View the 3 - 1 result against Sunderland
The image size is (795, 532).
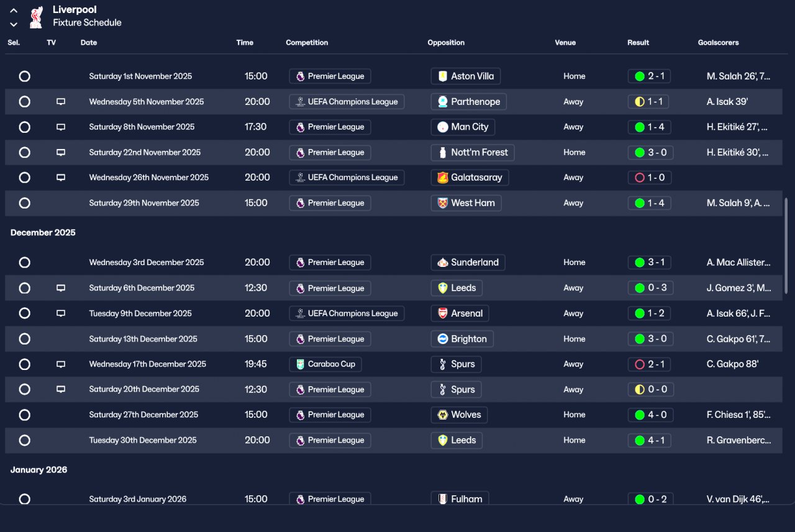pyautogui.click(x=649, y=263)
